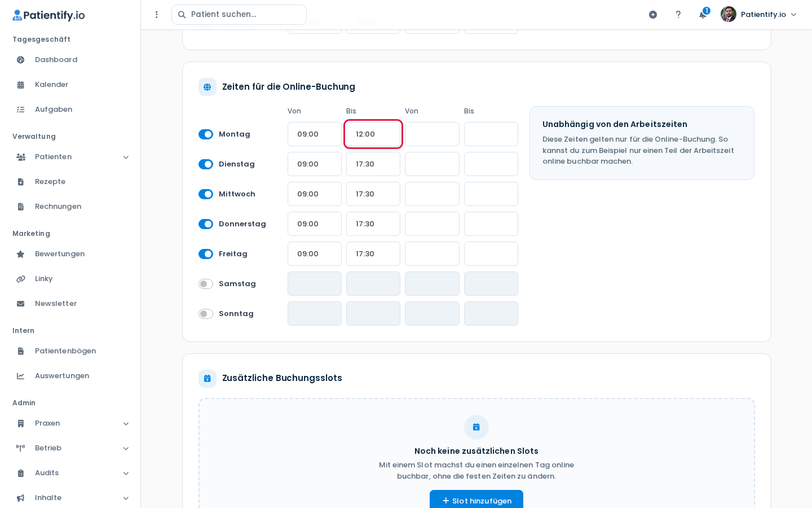812x508 pixels.
Task: Open the Bewertungen star icon
Action: point(21,254)
